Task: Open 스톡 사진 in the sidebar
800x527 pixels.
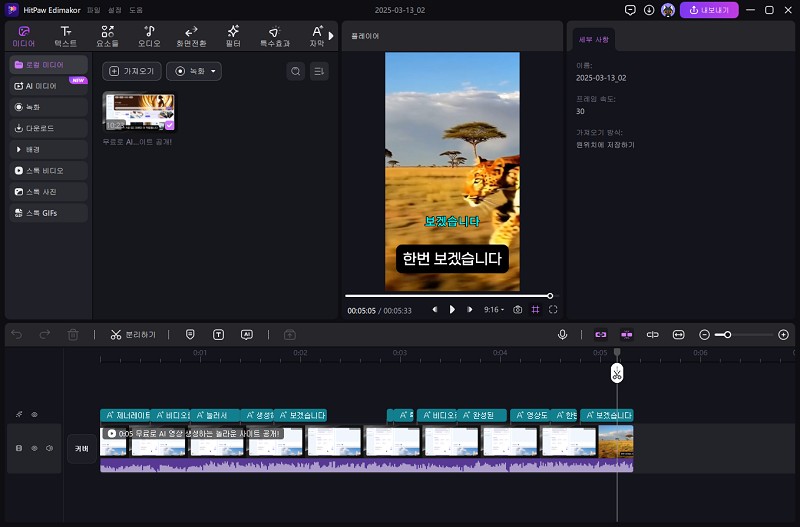Action: click(x=49, y=192)
